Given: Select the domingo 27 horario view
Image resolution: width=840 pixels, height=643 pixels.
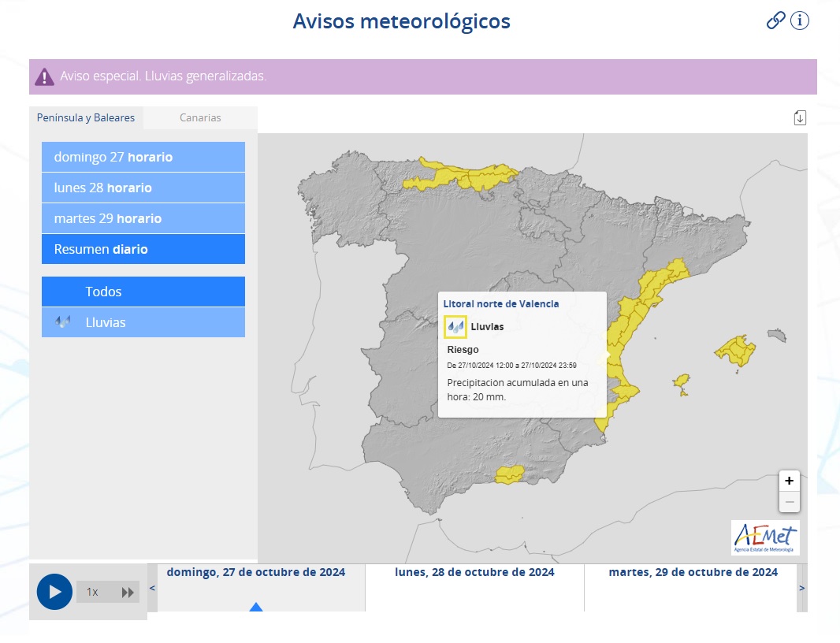Looking at the screenshot, I should pos(143,157).
